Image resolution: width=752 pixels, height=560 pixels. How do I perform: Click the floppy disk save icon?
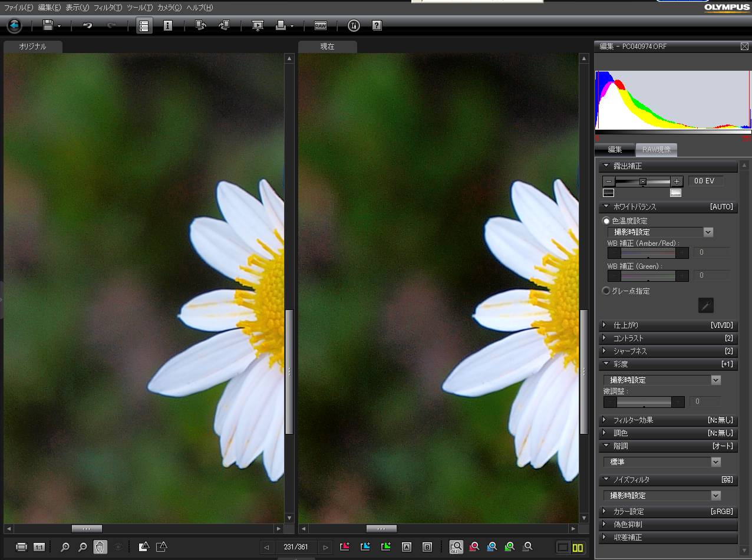coord(48,25)
